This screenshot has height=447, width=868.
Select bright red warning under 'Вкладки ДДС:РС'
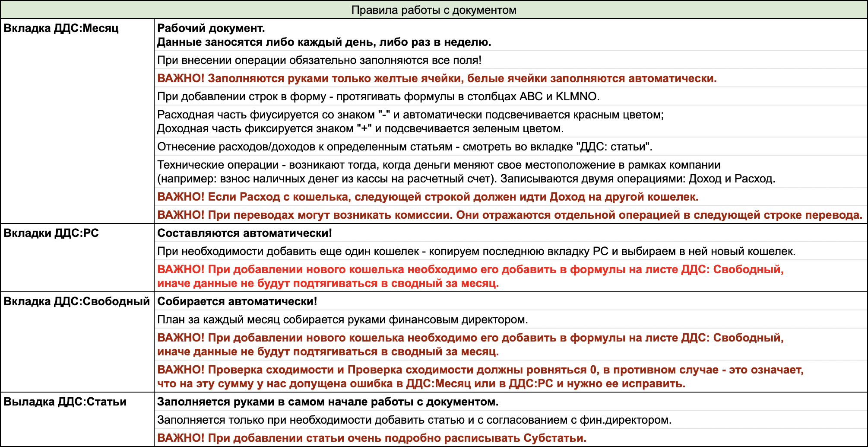[x=511, y=276]
